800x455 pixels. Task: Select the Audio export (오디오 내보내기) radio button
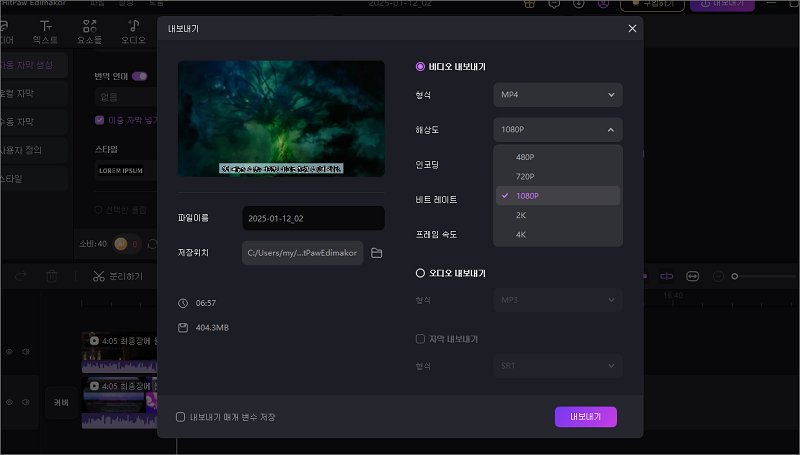coord(420,273)
